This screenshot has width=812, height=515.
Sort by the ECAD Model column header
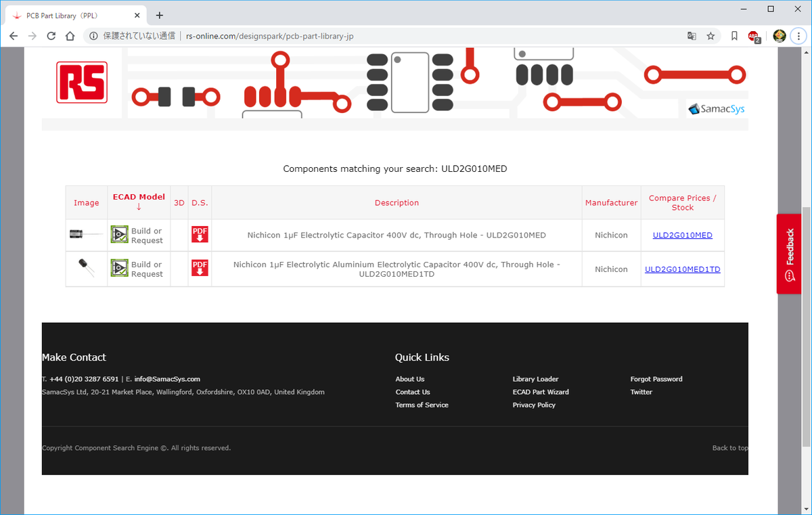139,202
